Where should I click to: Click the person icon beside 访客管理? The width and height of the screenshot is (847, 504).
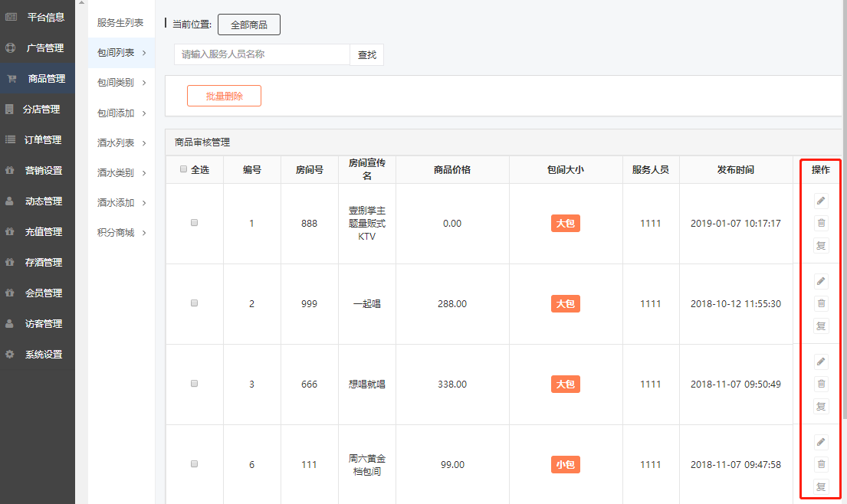click(9, 323)
